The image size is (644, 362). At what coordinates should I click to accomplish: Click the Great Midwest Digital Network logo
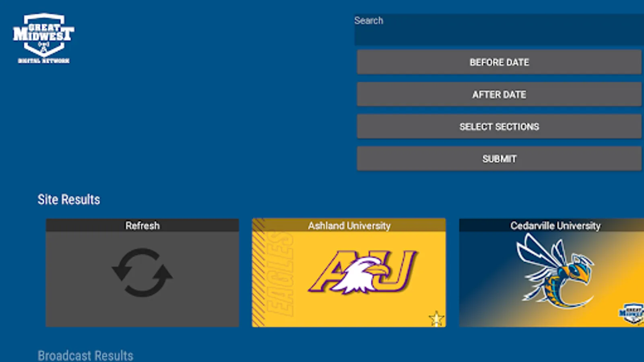(x=43, y=39)
